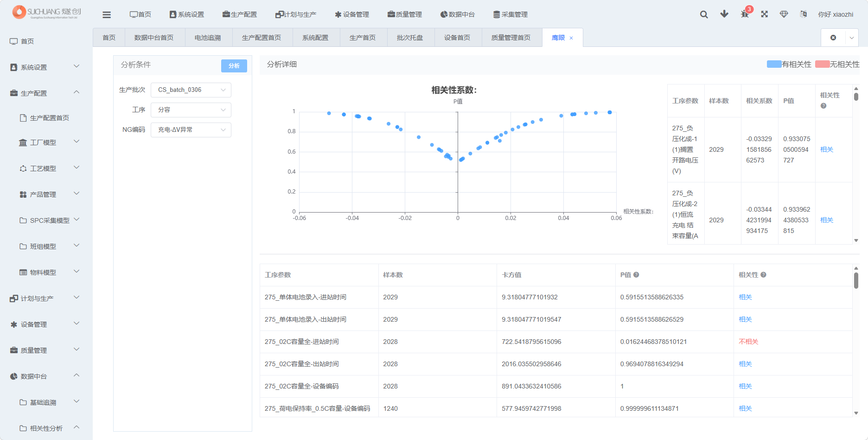Click the SUCHUANG logo
The height and width of the screenshot is (440, 868).
46,12
